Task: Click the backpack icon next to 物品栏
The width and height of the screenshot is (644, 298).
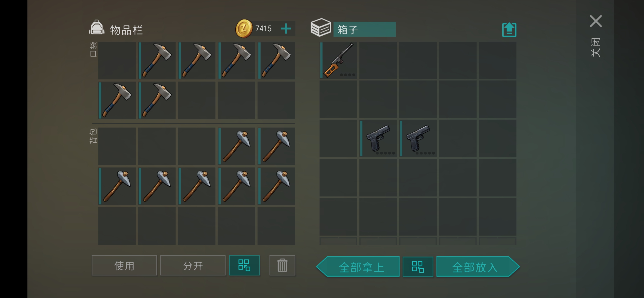Action: [97, 27]
